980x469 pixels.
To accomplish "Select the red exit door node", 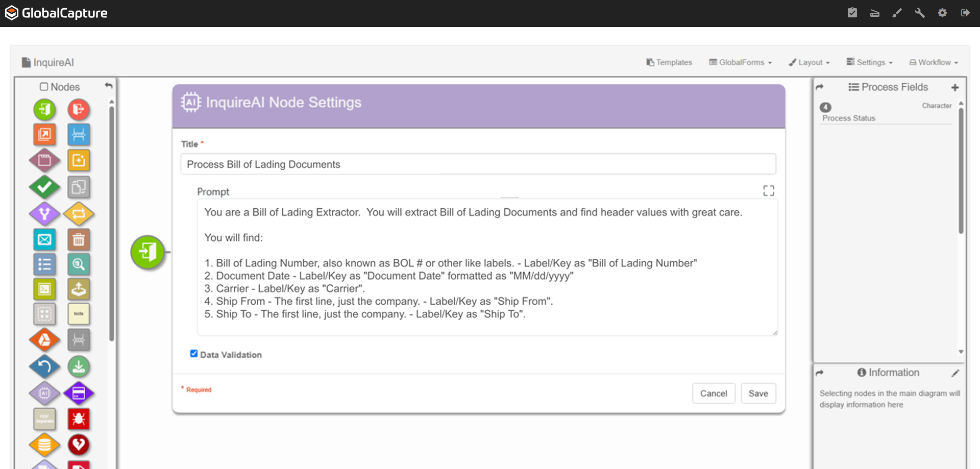I will (79, 109).
